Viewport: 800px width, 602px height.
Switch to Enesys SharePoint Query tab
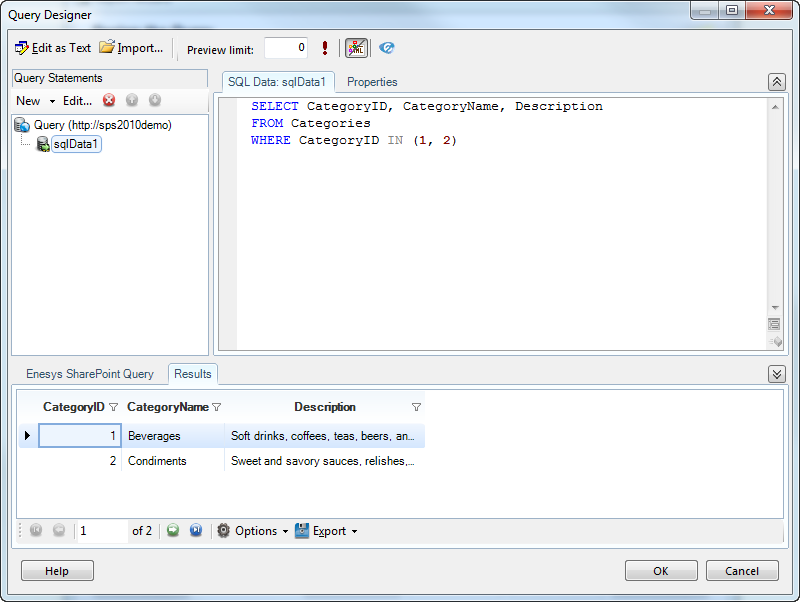pos(90,374)
